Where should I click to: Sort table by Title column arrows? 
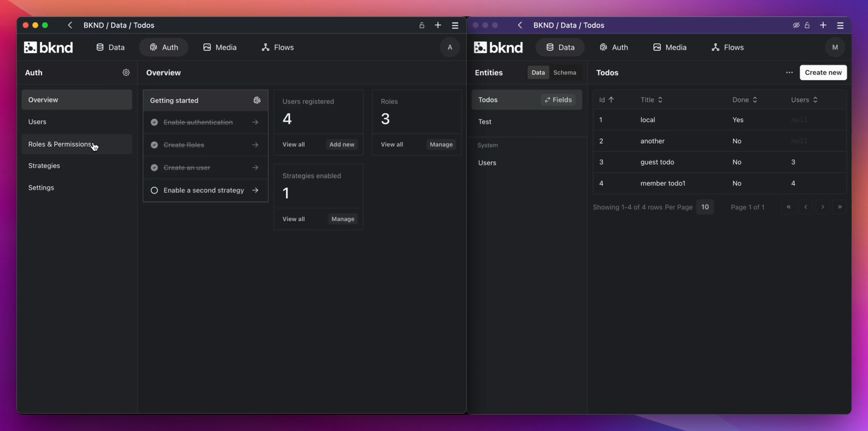(660, 100)
